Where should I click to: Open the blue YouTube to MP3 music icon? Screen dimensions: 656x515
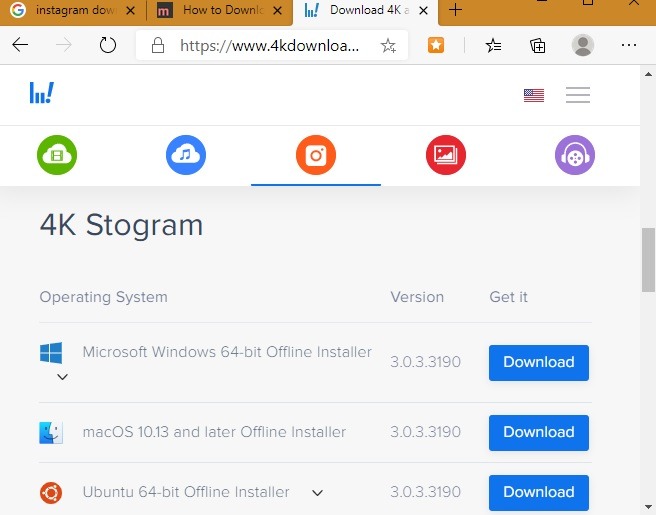point(186,155)
